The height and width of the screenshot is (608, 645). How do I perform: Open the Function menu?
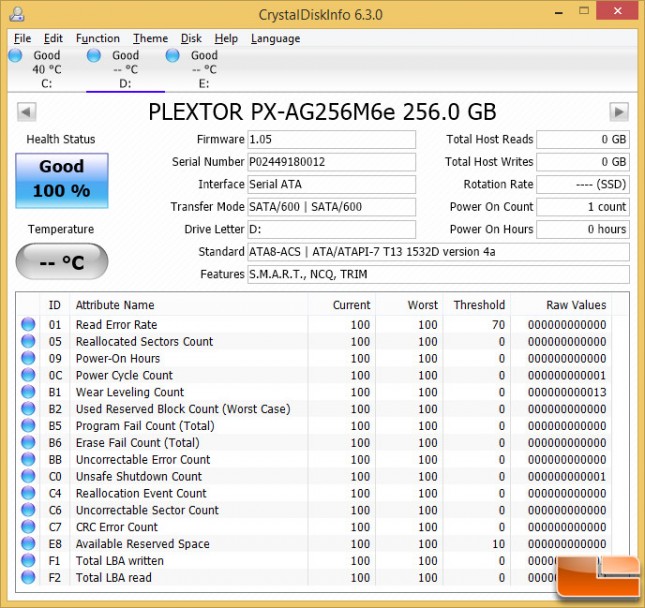point(97,38)
